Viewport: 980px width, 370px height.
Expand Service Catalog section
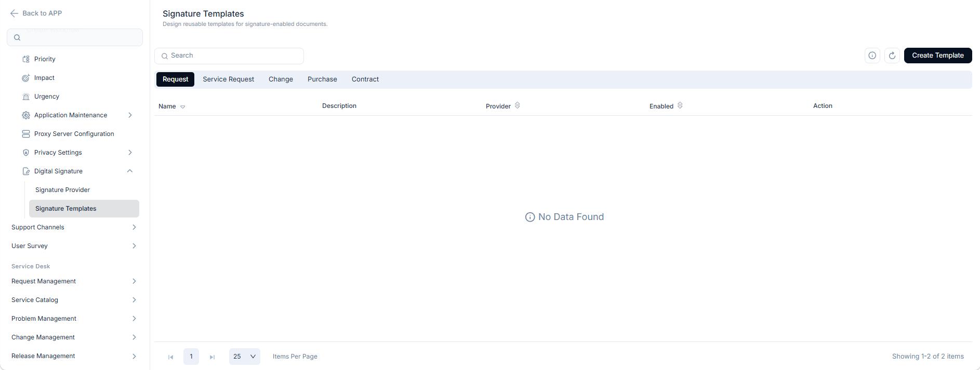coord(134,300)
